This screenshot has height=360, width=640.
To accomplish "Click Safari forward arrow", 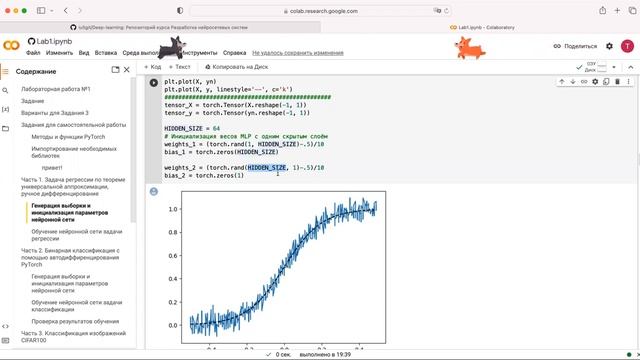I will tap(80, 11).
